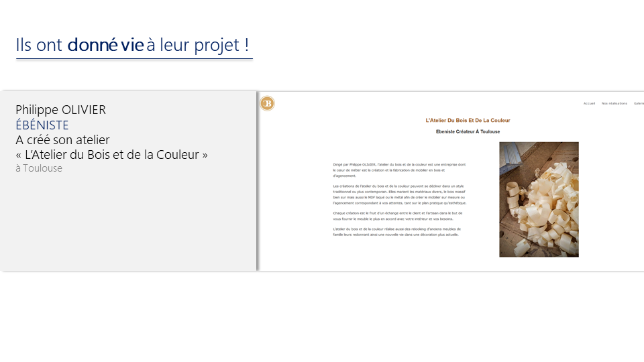Select the 'A créé son atelier' line
The width and height of the screenshot is (644, 362).
click(x=62, y=140)
